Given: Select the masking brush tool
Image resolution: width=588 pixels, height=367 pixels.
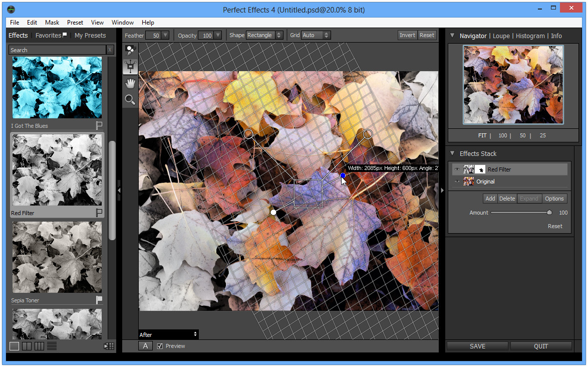Looking at the screenshot, I should pyautogui.click(x=130, y=50).
